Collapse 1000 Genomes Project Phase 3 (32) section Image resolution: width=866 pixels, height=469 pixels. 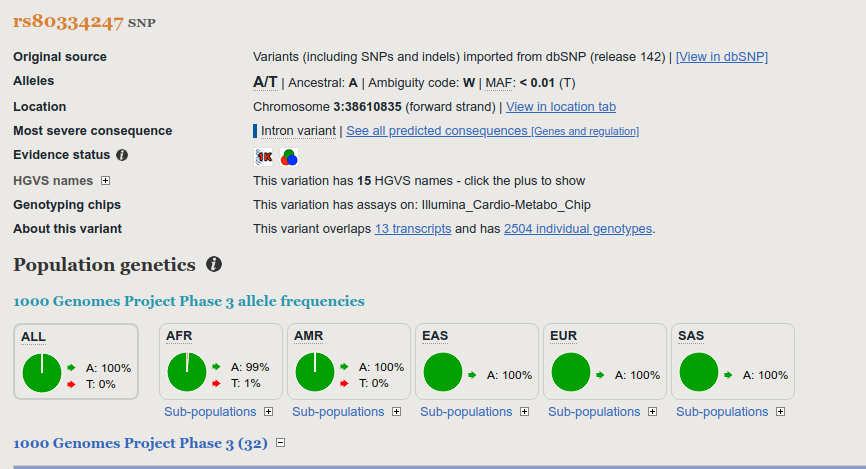[x=281, y=442]
